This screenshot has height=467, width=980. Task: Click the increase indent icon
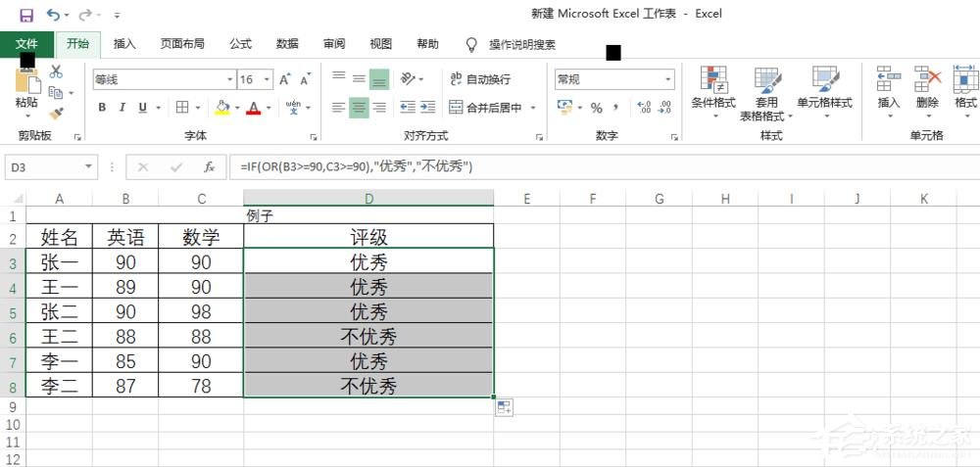click(427, 108)
